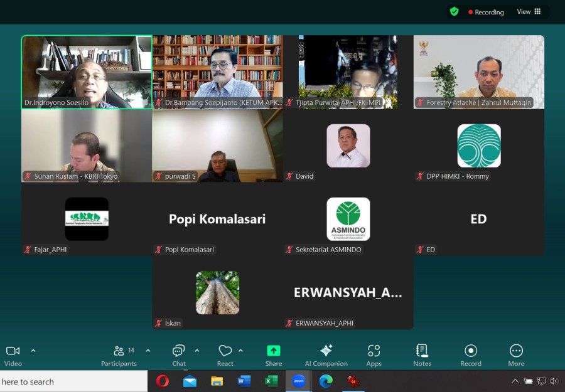Select Dr. Bambang Soepijanto's video tile
565x392 pixels.
pos(217,72)
